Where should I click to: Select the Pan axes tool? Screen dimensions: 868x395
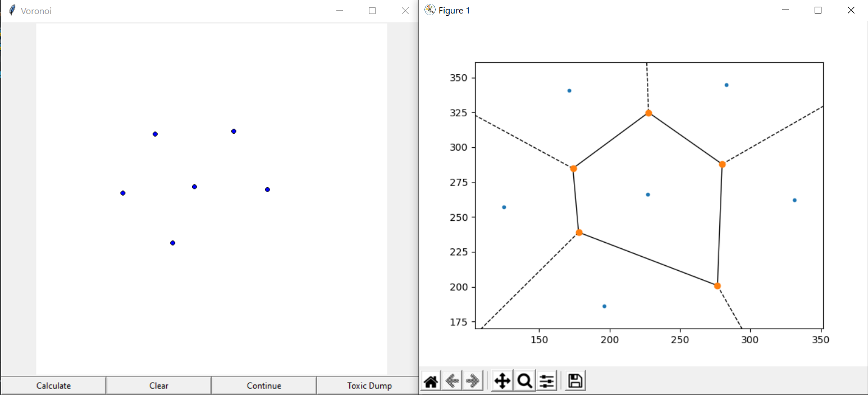(502, 382)
